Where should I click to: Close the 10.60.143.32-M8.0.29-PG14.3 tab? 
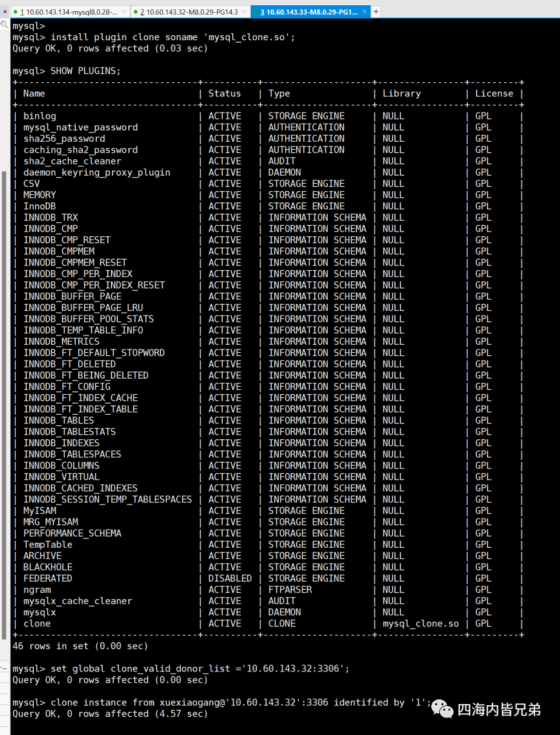tap(245, 12)
